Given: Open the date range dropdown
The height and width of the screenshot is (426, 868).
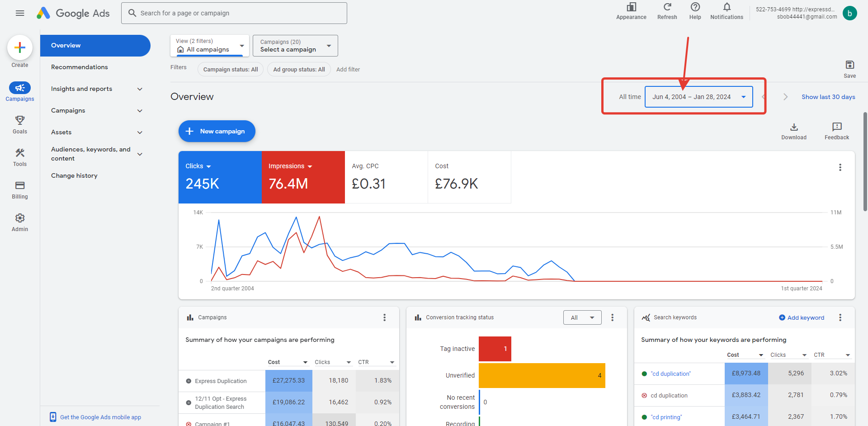Looking at the screenshot, I should pos(698,97).
